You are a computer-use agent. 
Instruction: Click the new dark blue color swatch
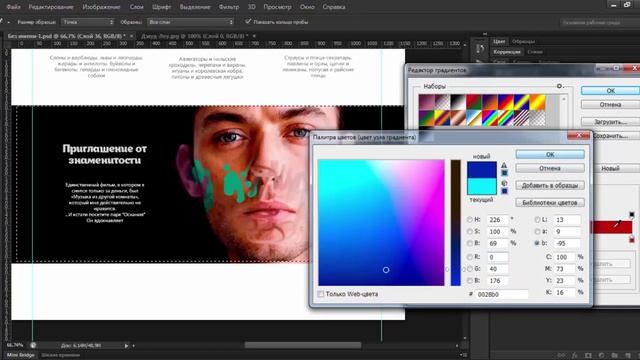pos(482,169)
